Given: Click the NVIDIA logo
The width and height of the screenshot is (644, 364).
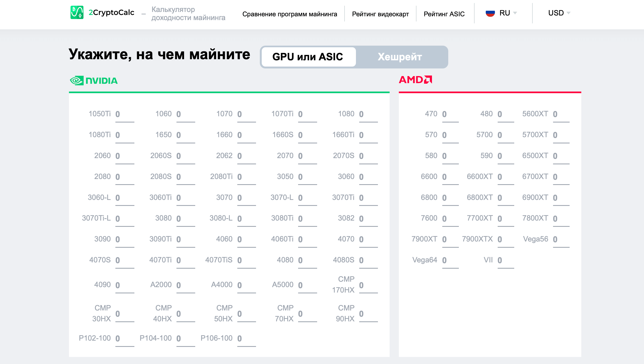Looking at the screenshot, I should click(94, 81).
